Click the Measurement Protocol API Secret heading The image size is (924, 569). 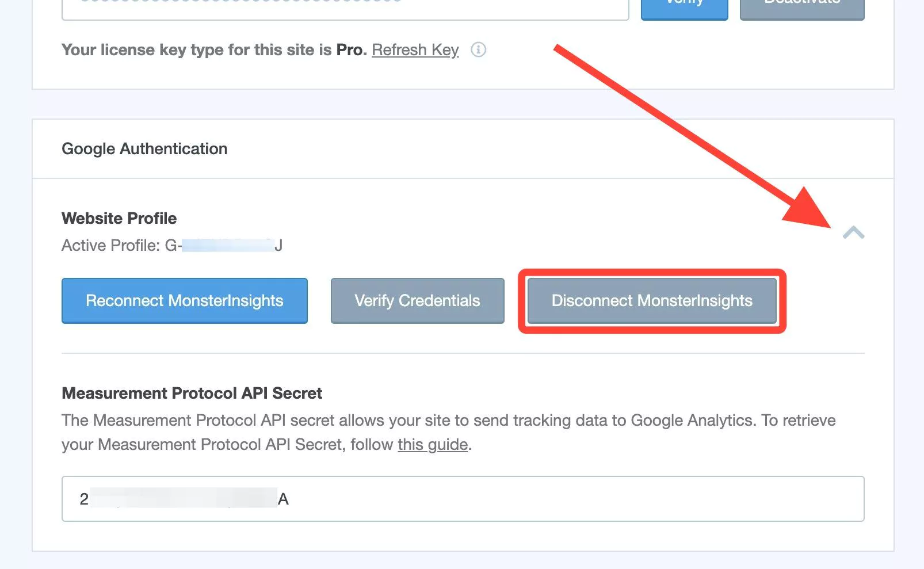192,393
